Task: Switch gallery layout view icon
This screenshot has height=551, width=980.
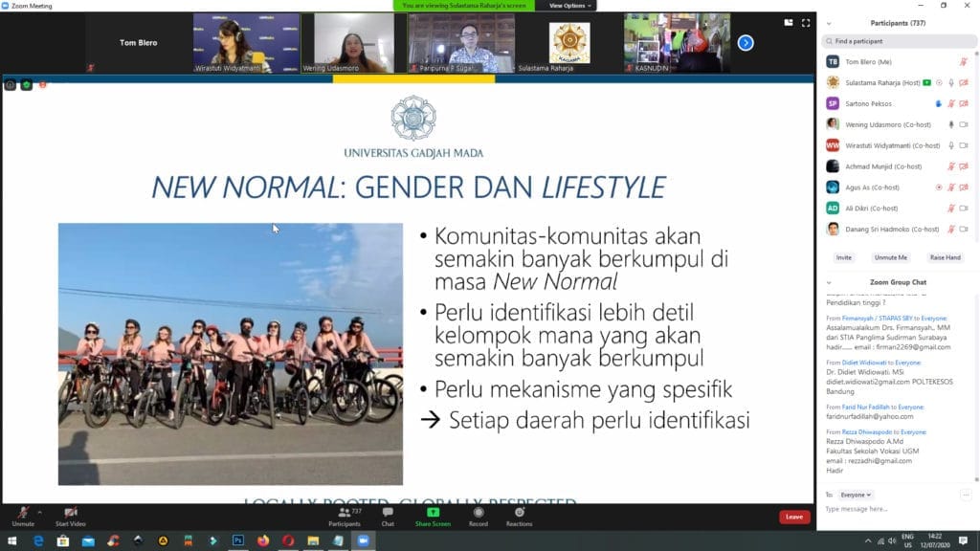Action: (x=789, y=23)
